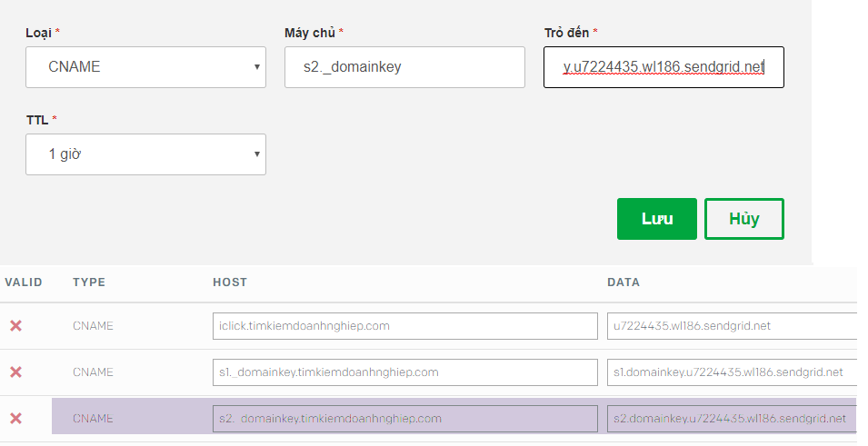This screenshot has height=446, width=868.
Task: Focus the Máy chủ field with s2._domainkey
Action: (x=404, y=67)
